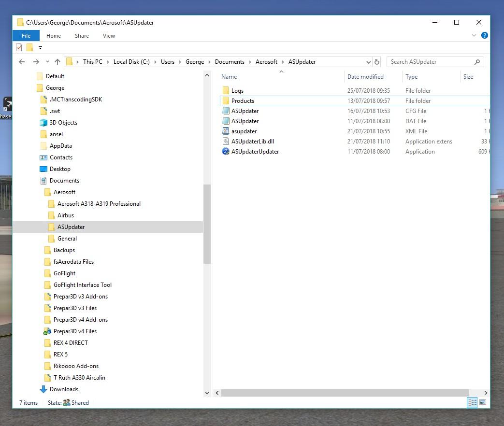Image resolution: width=504 pixels, height=426 pixels.
Task: Click Users breadcrumb in address bar
Action: pos(168,62)
